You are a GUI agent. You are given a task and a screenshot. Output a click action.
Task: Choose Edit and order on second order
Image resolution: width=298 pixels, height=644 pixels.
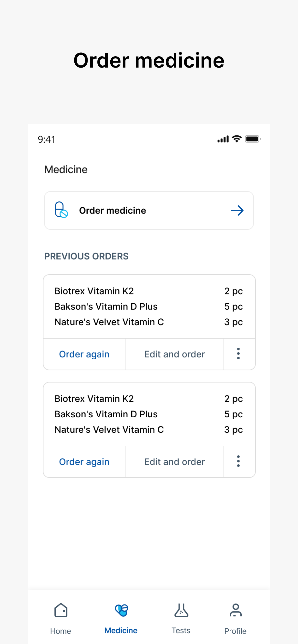tap(174, 462)
